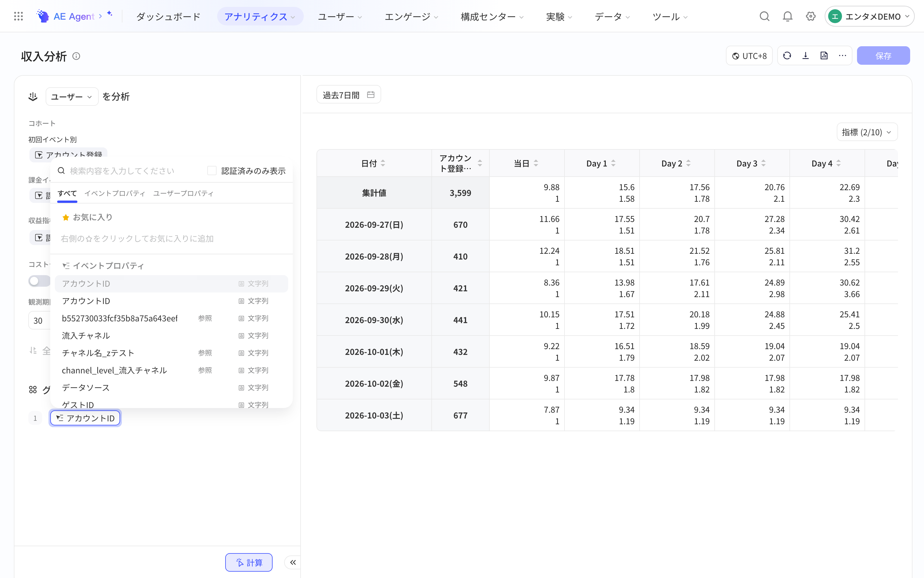Sort by 日付 column

383,163
